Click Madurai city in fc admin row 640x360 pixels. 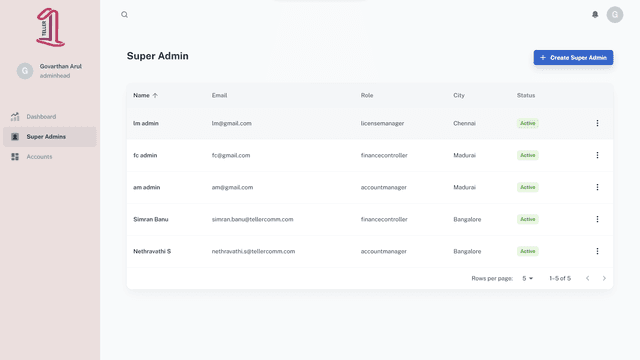pos(464,155)
